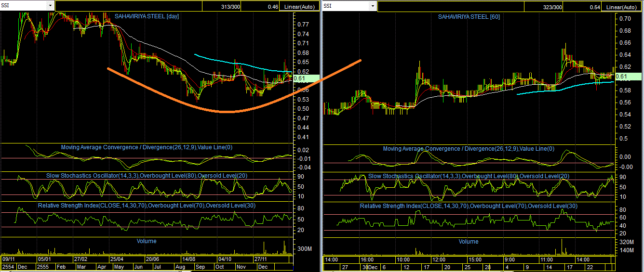Click the SSI symbol field in the 60-minute chart
The height and width of the screenshot is (272, 644).
(346, 6)
